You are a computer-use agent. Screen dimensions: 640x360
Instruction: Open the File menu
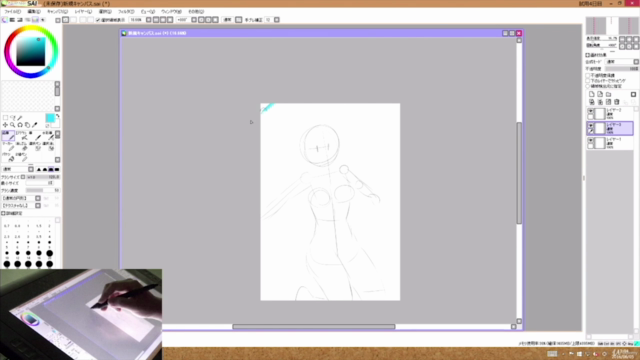point(13,11)
